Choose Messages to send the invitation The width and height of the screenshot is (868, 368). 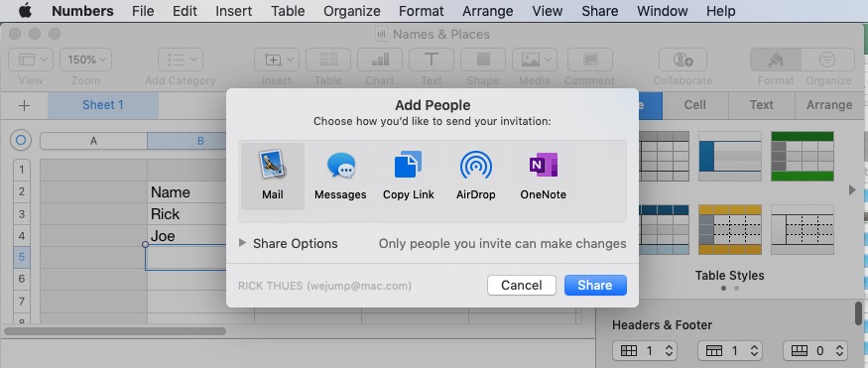pos(340,176)
